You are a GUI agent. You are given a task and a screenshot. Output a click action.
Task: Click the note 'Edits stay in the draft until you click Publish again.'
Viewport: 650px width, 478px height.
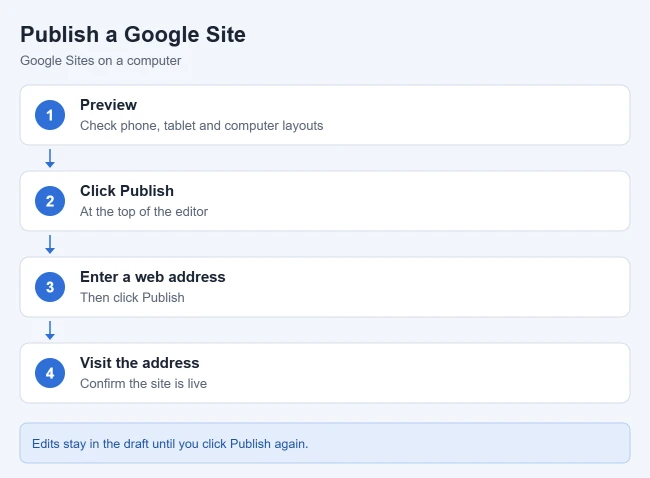[x=170, y=444]
